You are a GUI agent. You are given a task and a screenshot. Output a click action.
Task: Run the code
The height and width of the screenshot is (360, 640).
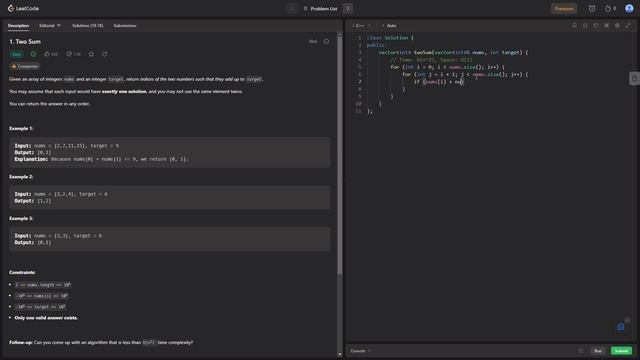598,351
